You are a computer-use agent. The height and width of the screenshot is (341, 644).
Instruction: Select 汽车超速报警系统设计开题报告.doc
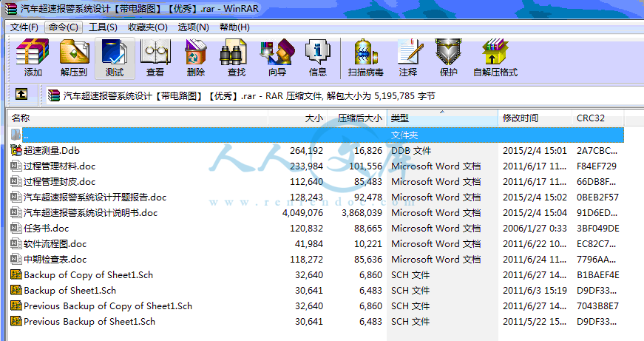coord(95,197)
